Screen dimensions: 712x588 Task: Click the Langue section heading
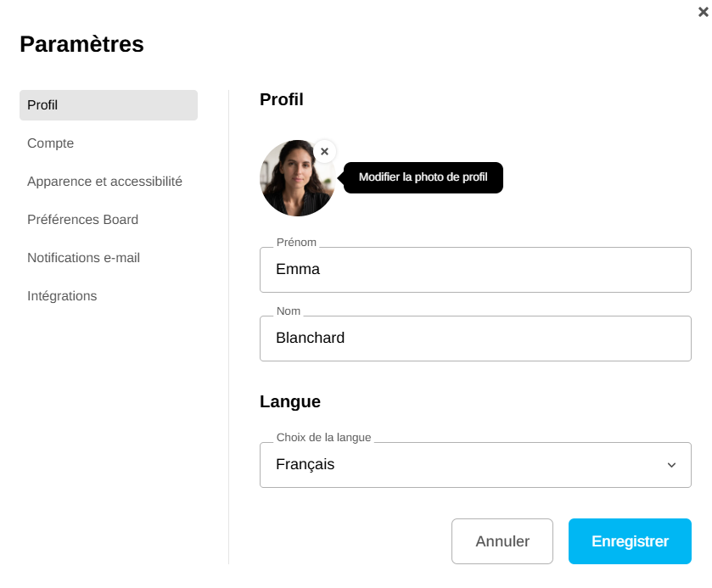(290, 402)
